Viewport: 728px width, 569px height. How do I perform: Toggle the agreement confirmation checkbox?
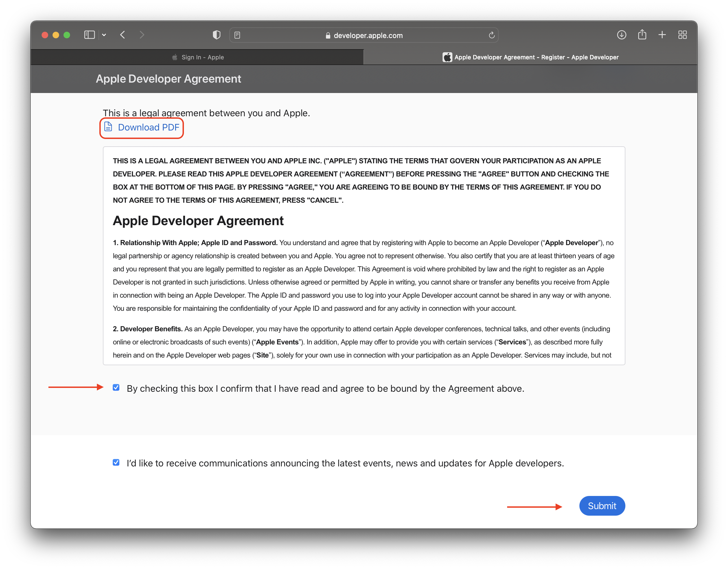(x=116, y=387)
